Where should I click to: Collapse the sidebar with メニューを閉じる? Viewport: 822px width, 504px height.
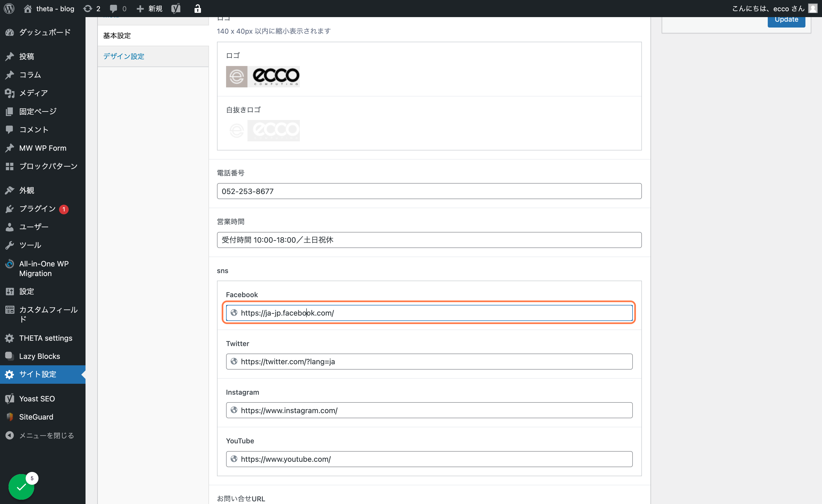(40, 435)
